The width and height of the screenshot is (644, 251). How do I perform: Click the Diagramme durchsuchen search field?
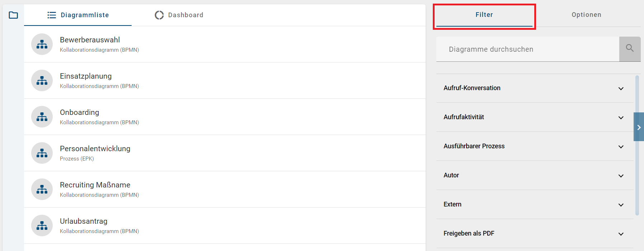click(x=527, y=49)
